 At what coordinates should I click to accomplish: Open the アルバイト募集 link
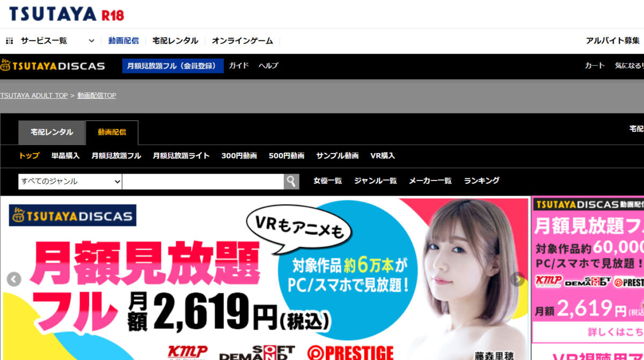[x=613, y=41]
